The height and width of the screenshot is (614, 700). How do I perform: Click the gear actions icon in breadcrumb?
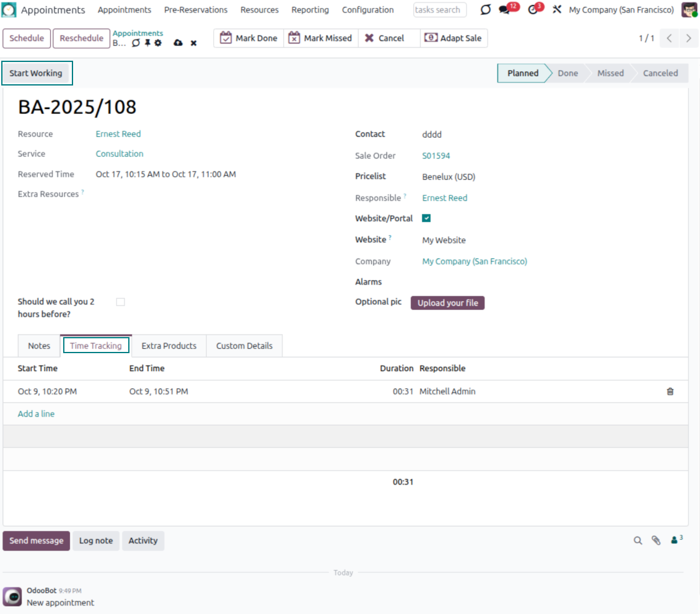[x=158, y=43]
